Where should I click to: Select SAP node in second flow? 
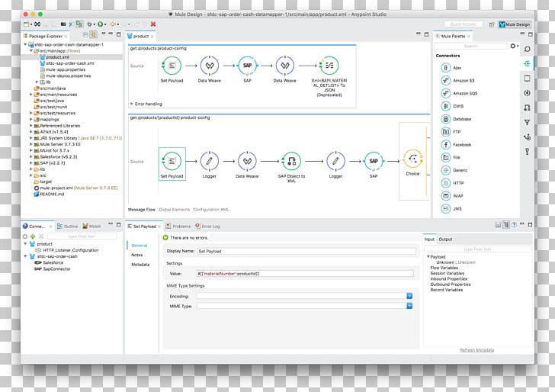(374, 161)
